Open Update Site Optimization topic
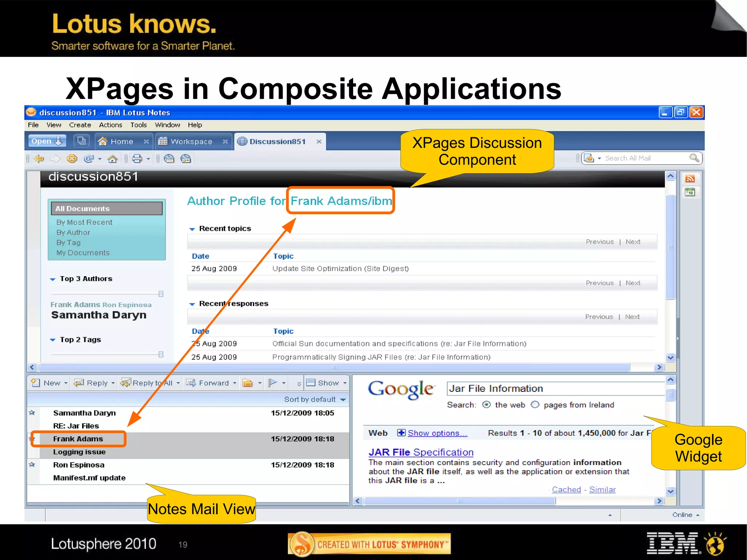This screenshot has width=747, height=560. tap(340, 269)
